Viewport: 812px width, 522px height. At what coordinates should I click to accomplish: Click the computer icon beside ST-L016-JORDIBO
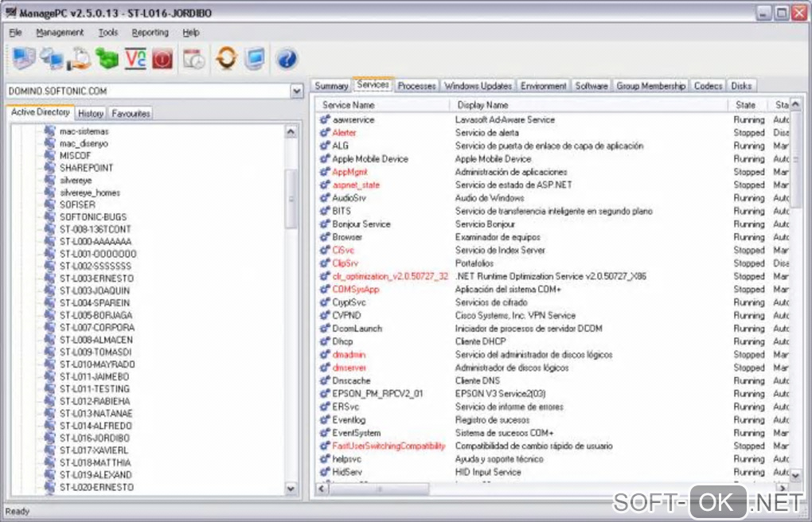[x=49, y=438]
